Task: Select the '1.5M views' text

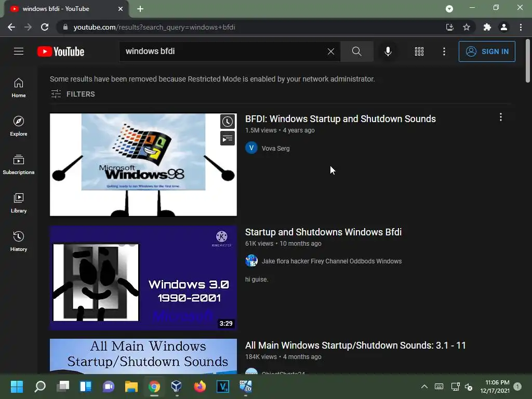Action: (261, 130)
